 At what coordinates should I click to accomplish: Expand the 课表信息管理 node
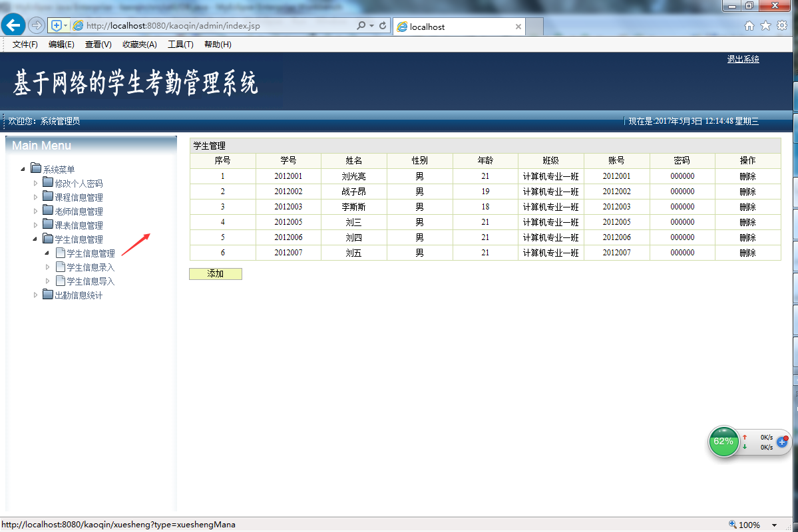35,225
